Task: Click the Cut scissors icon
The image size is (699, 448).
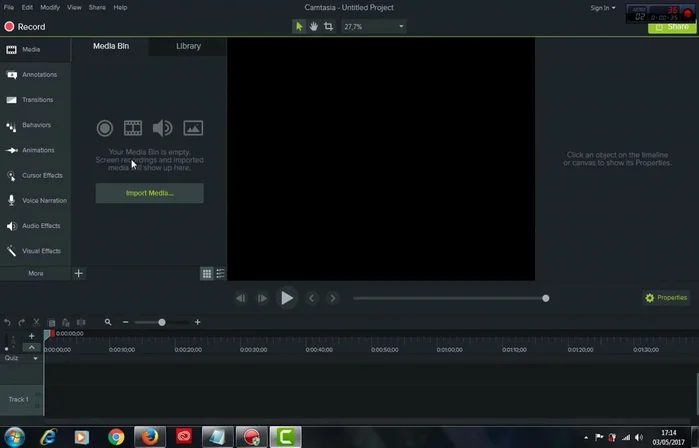Action: click(37, 322)
